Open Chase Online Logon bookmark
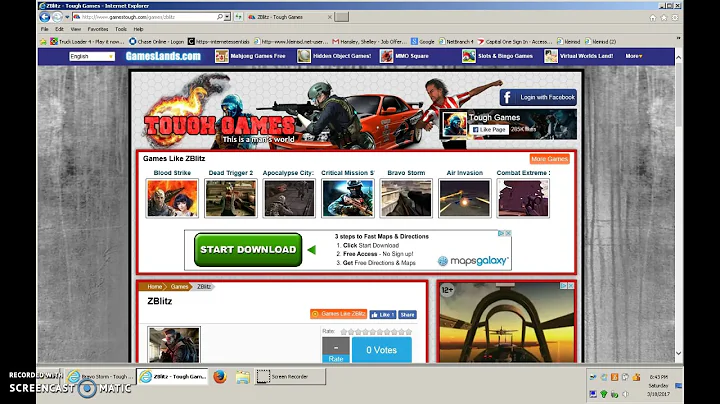 [x=157, y=41]
